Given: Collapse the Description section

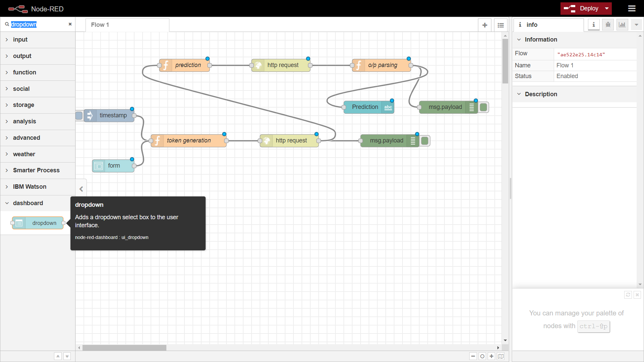Looking at the screenshot, I should coord(575,94).
